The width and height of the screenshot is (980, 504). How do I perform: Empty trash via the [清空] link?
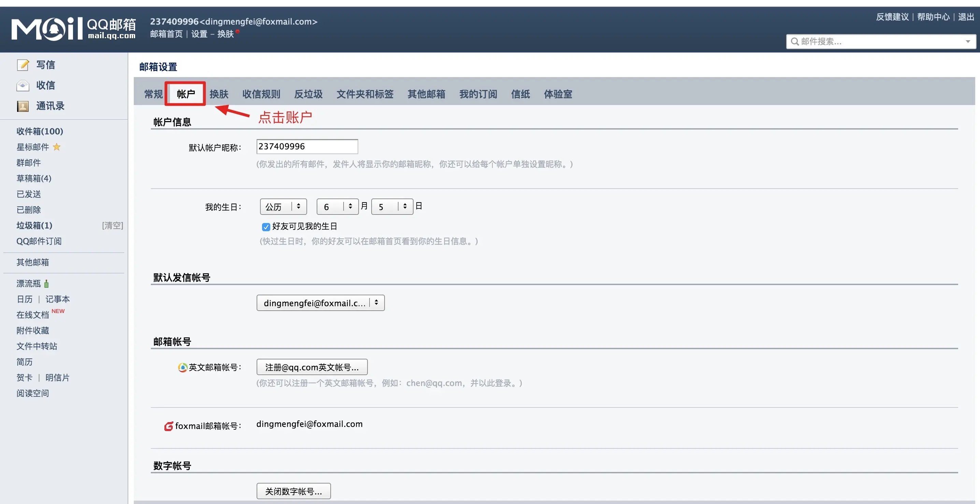click(x=112, y=225)
